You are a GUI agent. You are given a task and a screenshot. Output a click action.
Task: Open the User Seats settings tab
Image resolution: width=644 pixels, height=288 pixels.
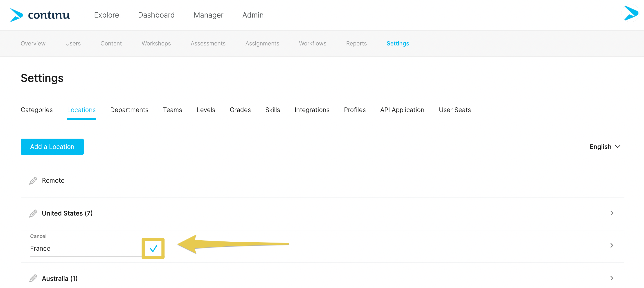[x=455, y=110]
